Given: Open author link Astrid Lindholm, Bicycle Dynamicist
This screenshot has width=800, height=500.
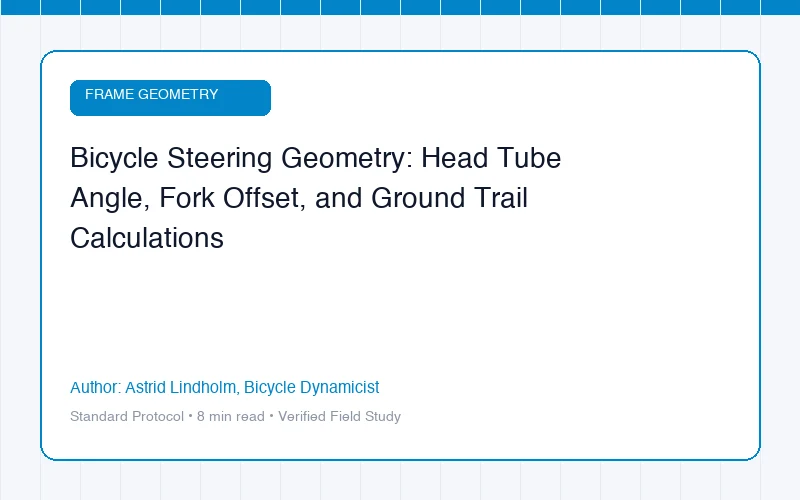Looking at the screenshot, I should point(224,387).
